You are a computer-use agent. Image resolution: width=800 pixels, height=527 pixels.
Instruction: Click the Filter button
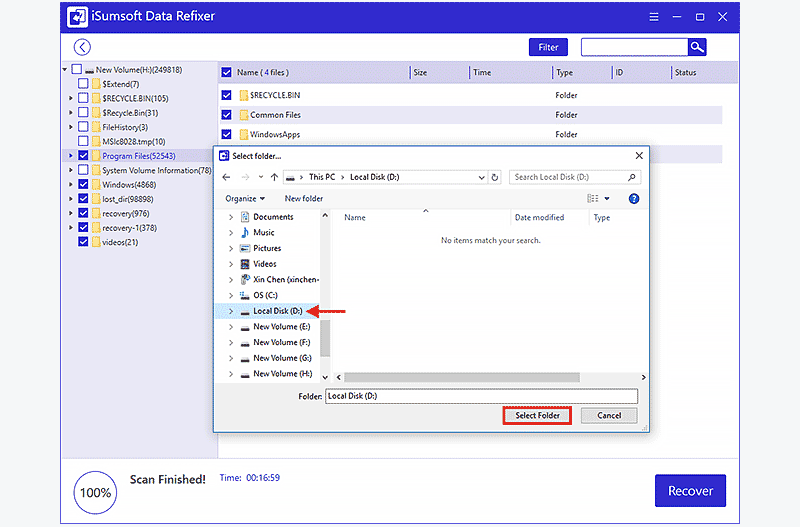pyautogui.click(x=548, y=47)
